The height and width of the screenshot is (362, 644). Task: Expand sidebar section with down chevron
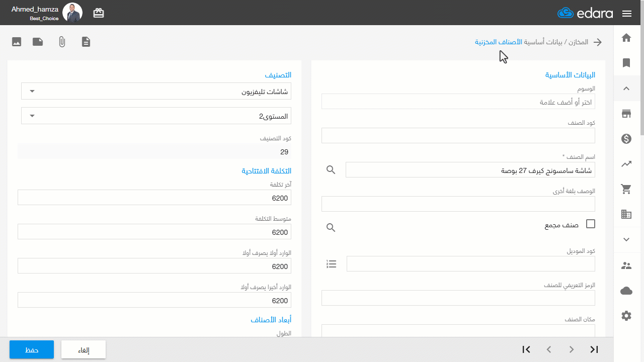click(626, 239)
